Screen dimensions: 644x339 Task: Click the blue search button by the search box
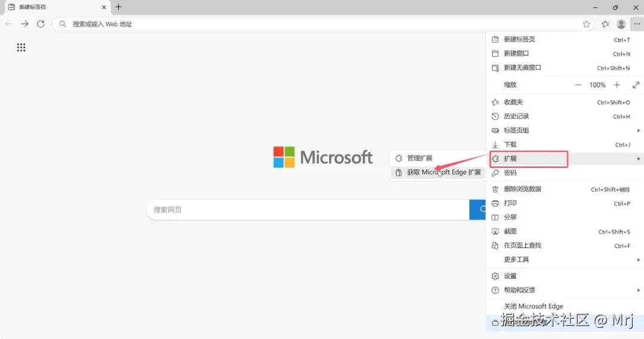(478, 210)
